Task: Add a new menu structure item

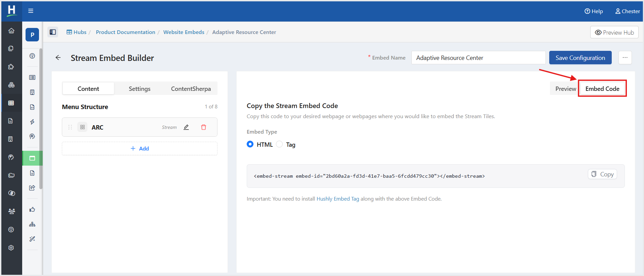Action: tap(139, 148)
